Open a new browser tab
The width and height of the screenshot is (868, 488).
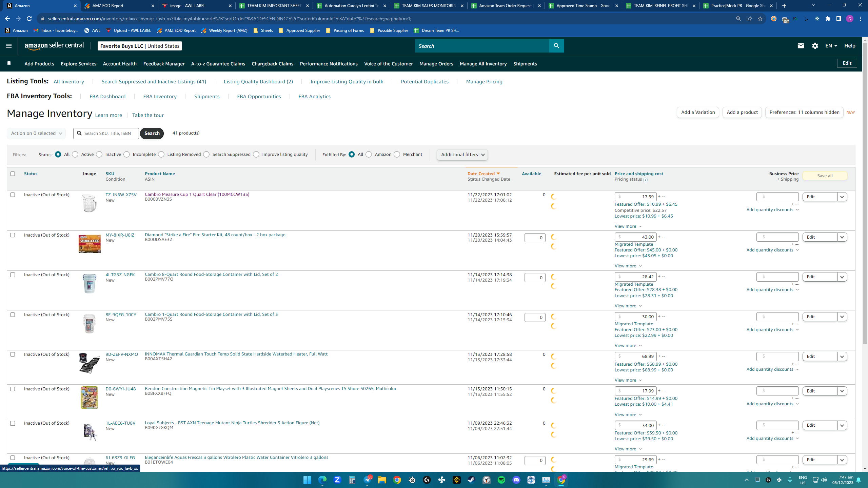point(784,6)
